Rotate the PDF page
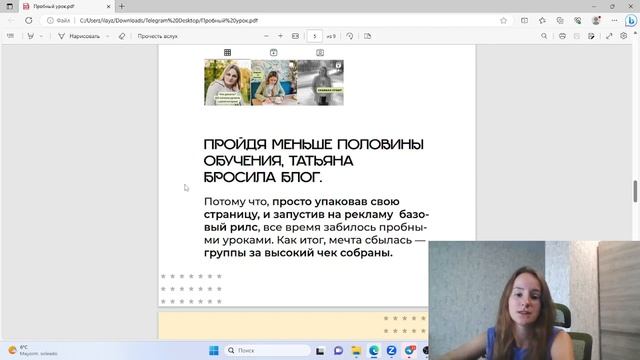This screenshot has width=640, height=360. (349, 36)
